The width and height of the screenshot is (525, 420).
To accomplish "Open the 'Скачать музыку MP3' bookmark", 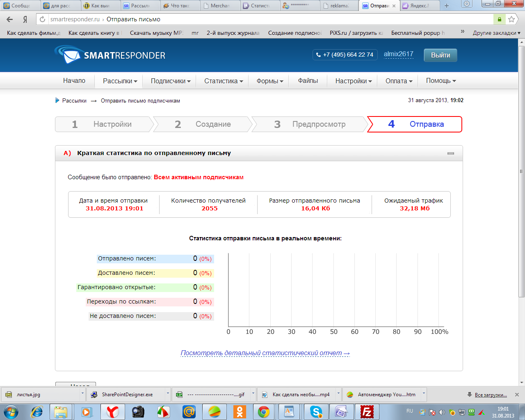I will click(x=156, y=33).
